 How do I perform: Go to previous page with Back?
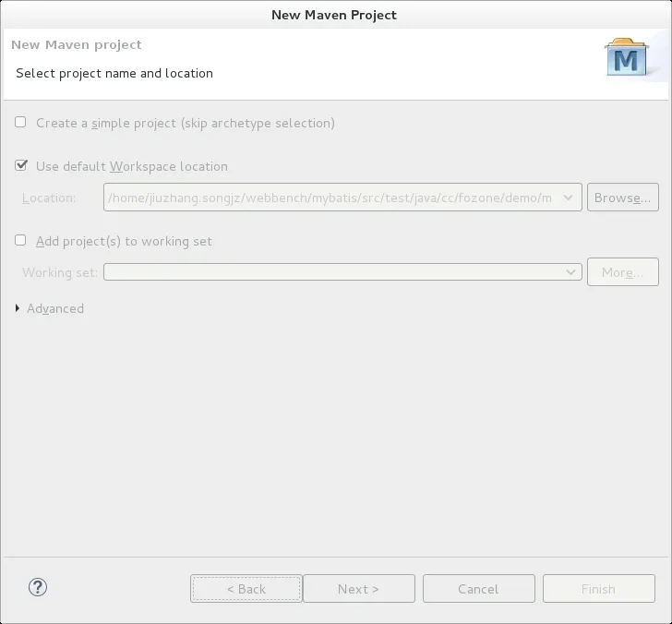[246, 588]
